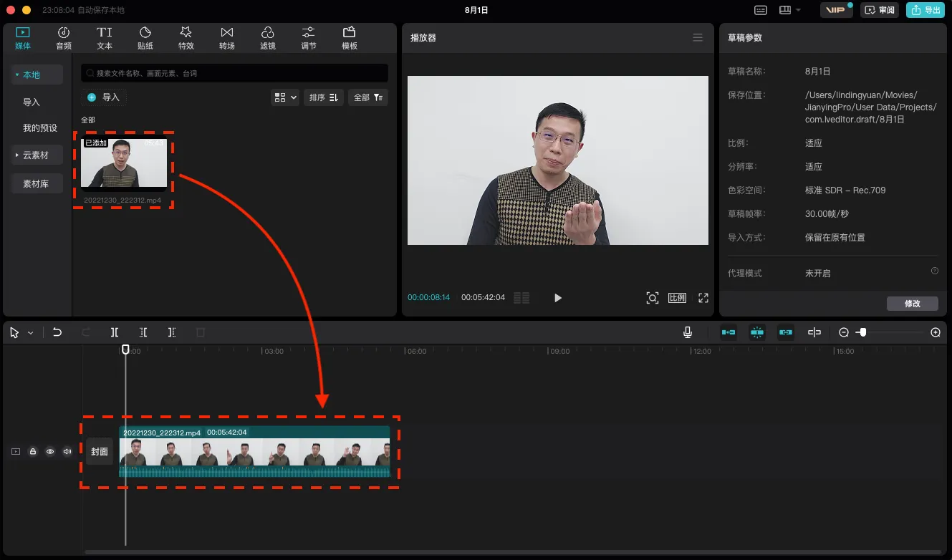Toggle linkage between clips
Screen dimensions: 952x560
point(786,332)
